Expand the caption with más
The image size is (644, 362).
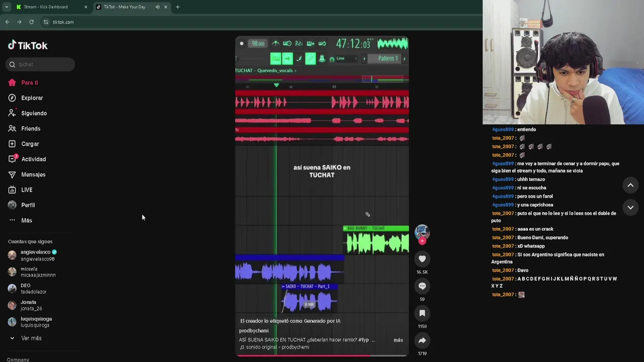(x=398, y=340)
